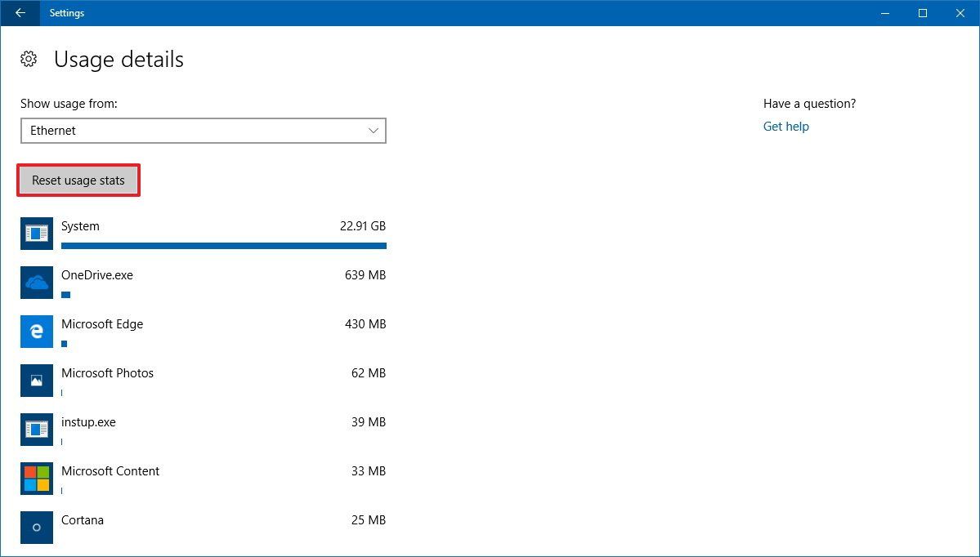The width and height of the screenshot is (980, 557).
Task: Click the Microsoft Photos icon
Action: coord(36,381)
